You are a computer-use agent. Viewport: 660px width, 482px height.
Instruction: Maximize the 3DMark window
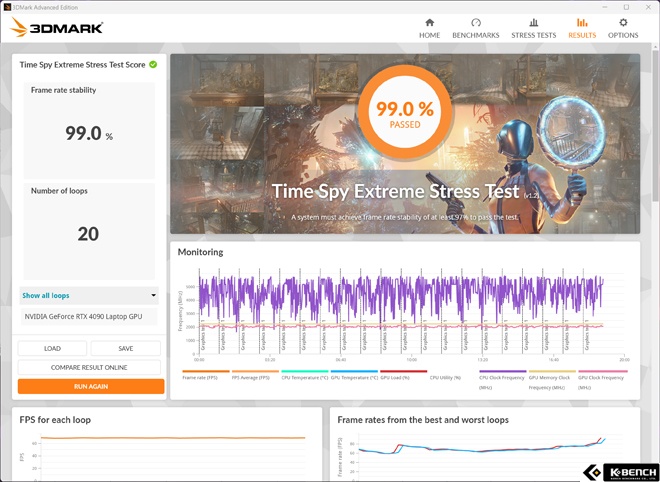(626, 7)
